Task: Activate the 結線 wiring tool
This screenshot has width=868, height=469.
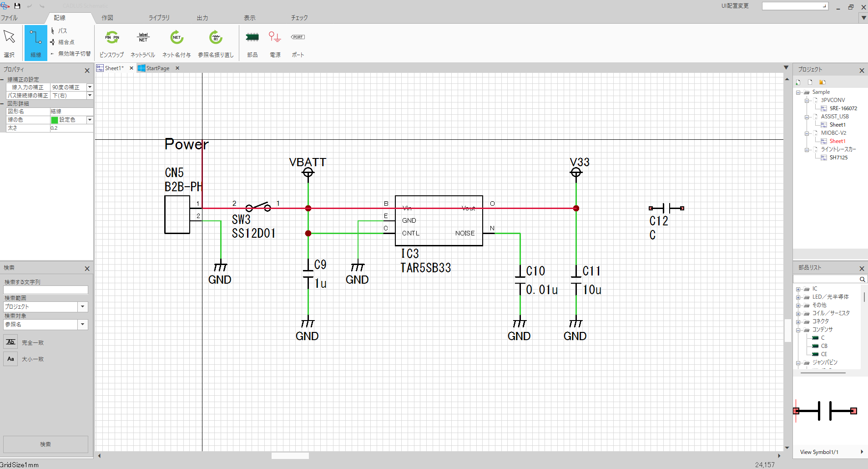Action: click(36, 43)
